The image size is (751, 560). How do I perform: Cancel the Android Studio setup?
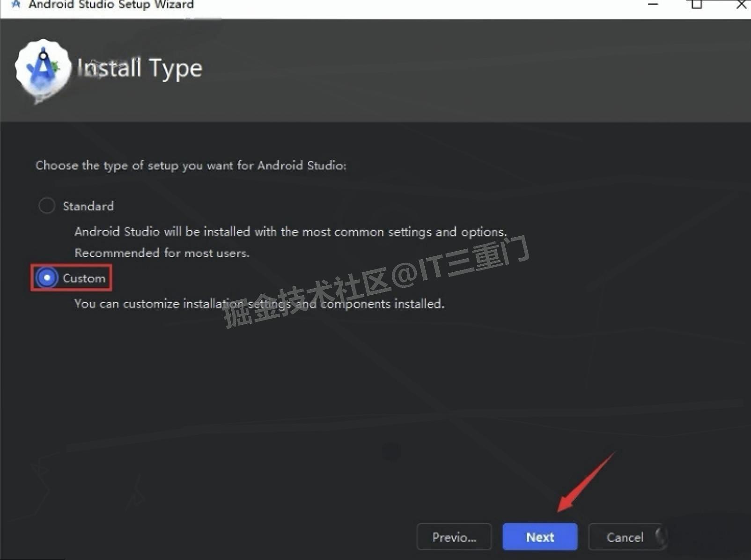626,537
